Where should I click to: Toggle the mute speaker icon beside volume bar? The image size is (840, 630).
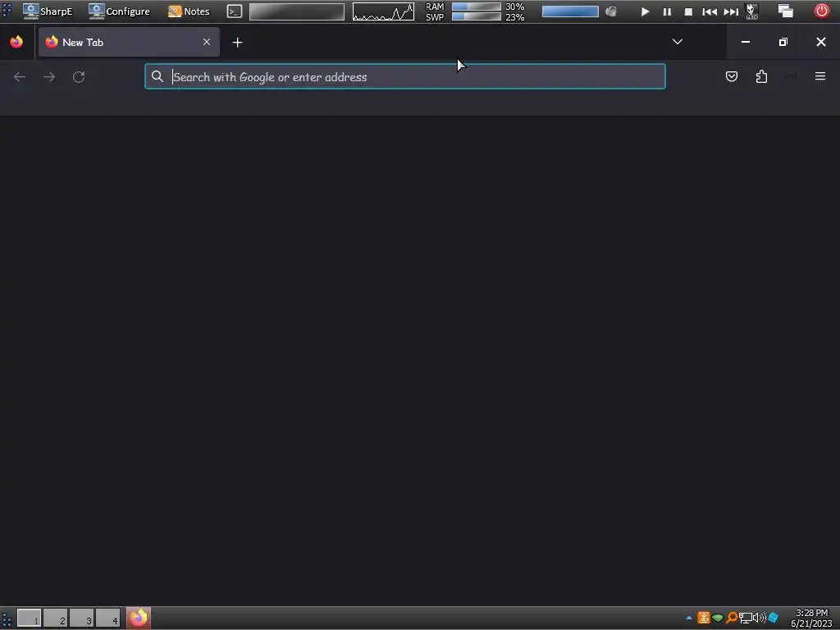point(610,11)
